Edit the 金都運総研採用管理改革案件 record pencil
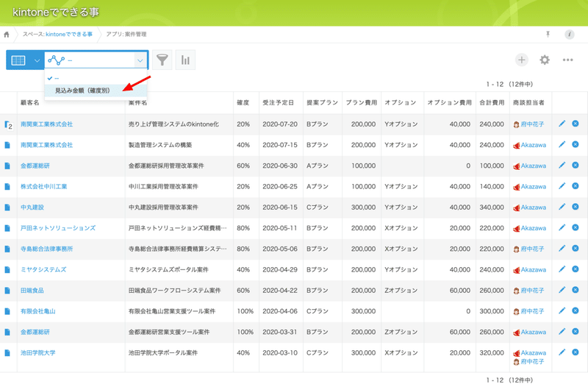This screenshot has width=588, height=387. (562, 165)
